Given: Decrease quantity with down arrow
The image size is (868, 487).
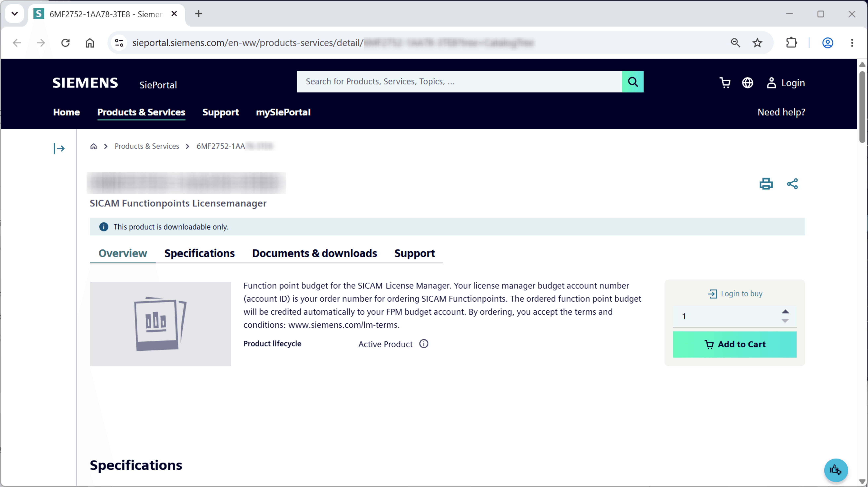Looking at the screenshot, I should (x=785, y=321).
